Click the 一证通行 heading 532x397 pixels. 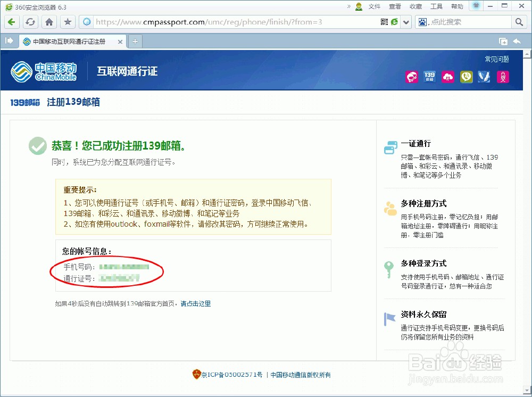point(416,144)
